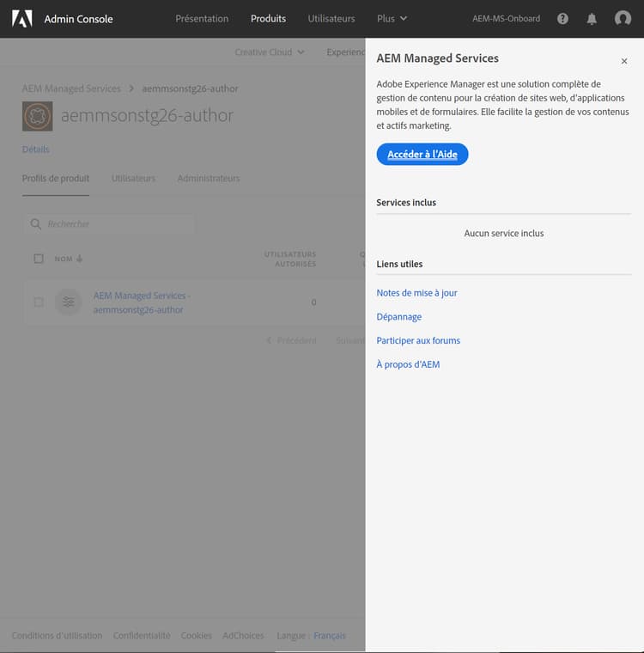Open Participer aux forums link
644x653 pixels.
click(418, 340)
